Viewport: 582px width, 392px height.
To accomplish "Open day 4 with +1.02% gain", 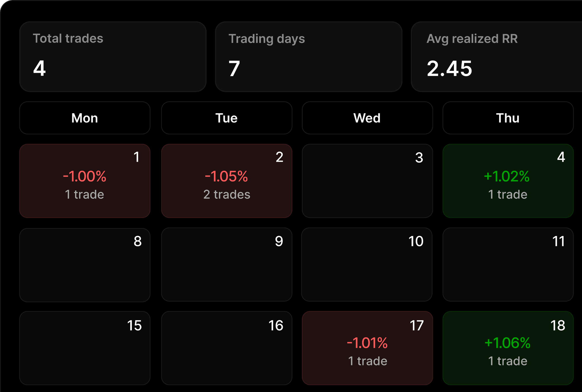I will coord(508,181).
